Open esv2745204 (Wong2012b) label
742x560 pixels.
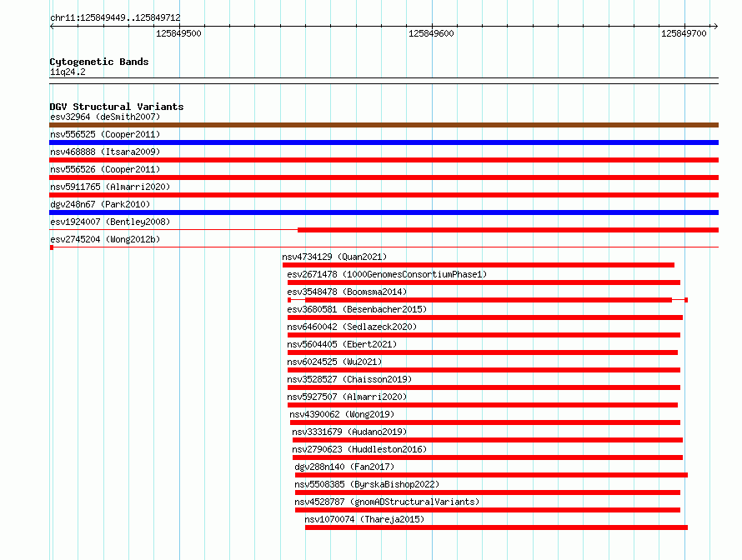(x=105, y=239)
